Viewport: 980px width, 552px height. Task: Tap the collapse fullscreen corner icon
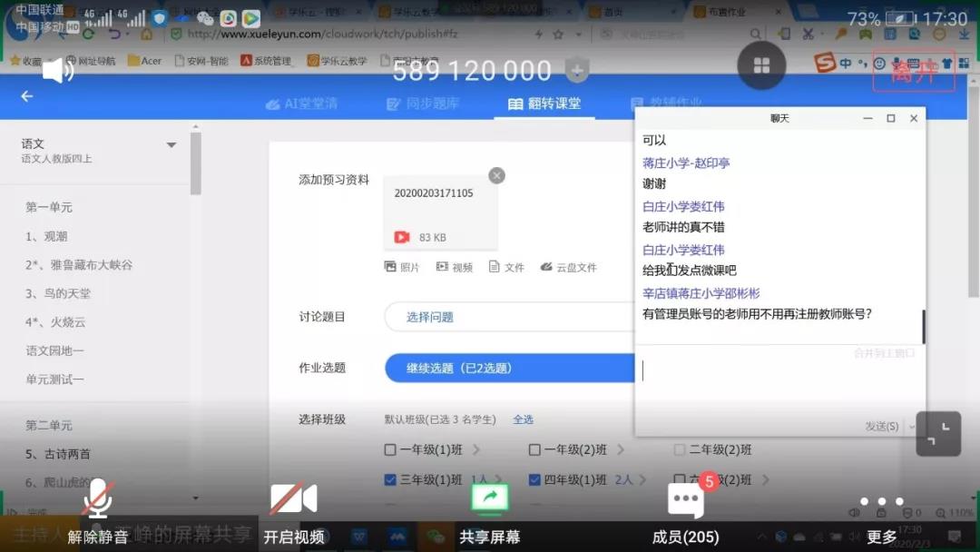pyautogui.click(x=938, y=434)
